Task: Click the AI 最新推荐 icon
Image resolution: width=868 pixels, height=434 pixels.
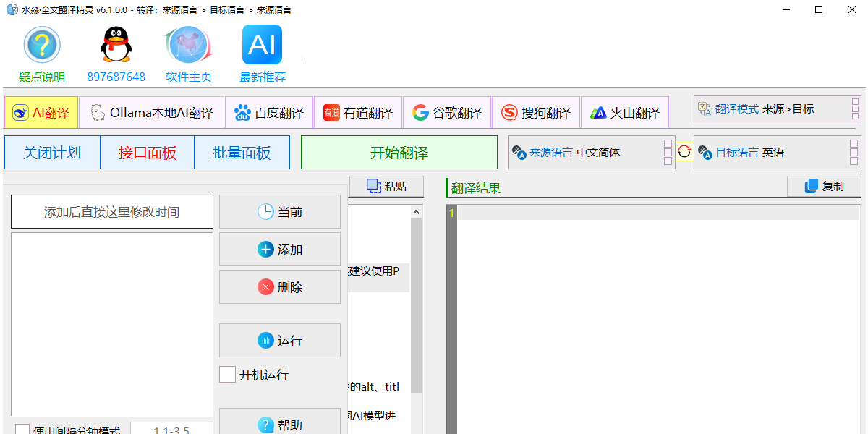Action: coord(261,44)
